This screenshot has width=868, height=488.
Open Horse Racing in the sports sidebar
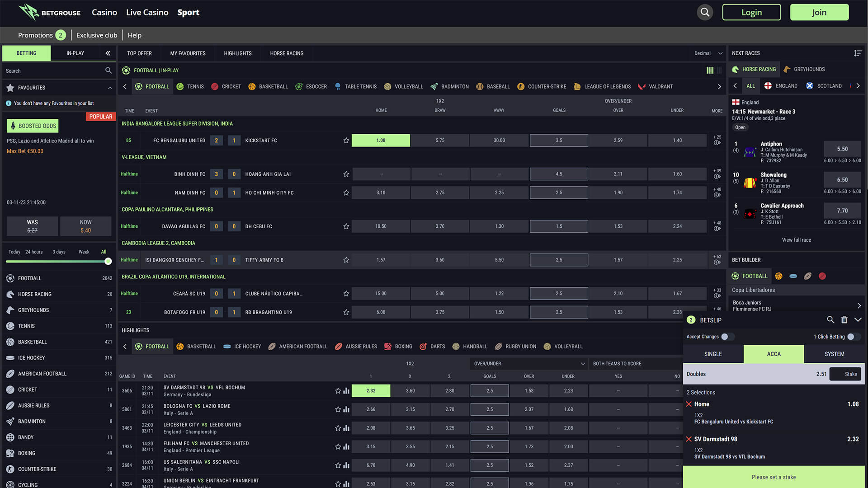pos(59,294)
